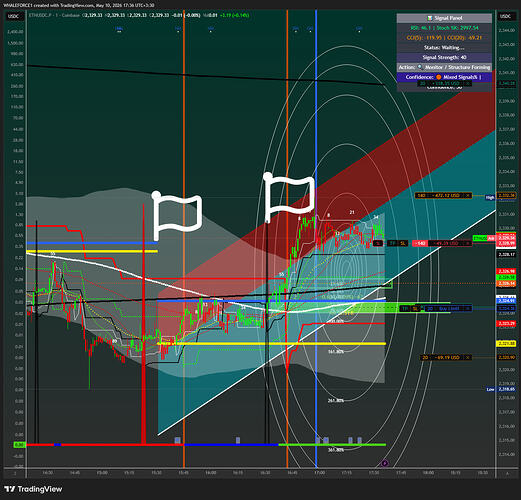Open the USDC scale selector at top left
The image size is (521, 500).
(14, 16)
